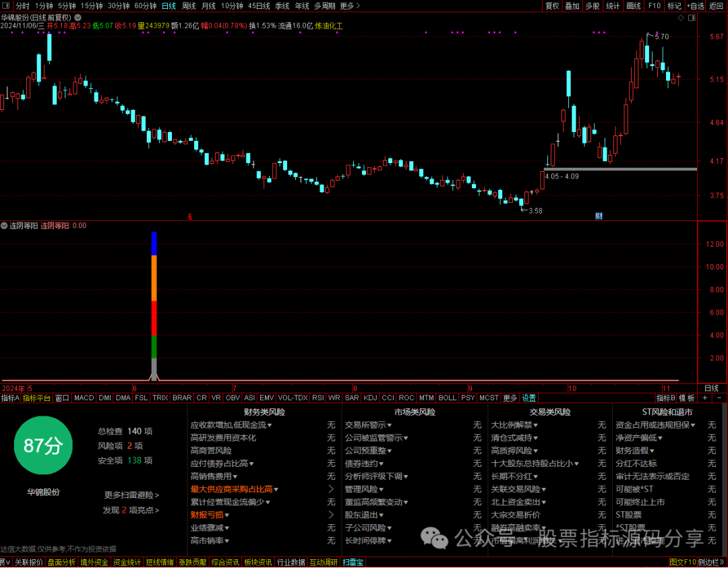Image resolution: width=728 pixels, height=568 pixels.
Task: Open the 模板 template button
Action: tap(687, 398)
